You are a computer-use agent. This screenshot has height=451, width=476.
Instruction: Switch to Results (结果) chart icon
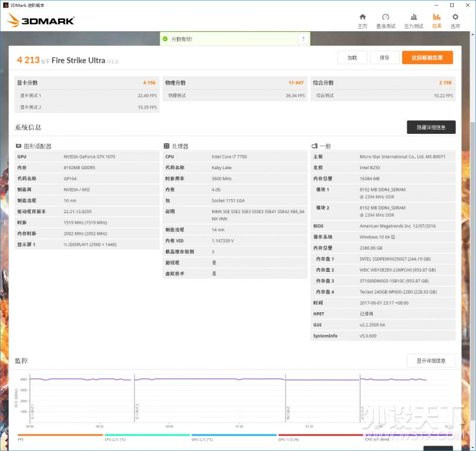(437, 21)
